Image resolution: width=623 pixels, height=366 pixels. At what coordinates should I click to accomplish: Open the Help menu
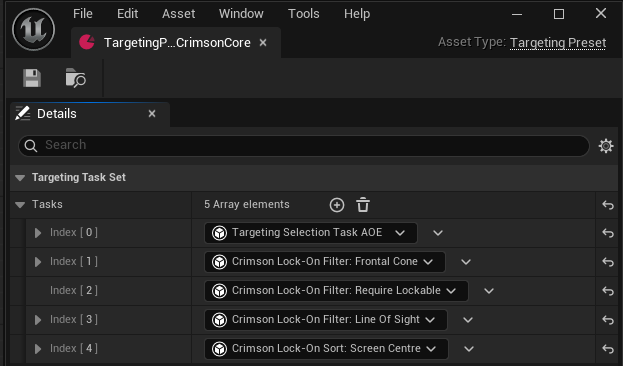tap(357, 14)
